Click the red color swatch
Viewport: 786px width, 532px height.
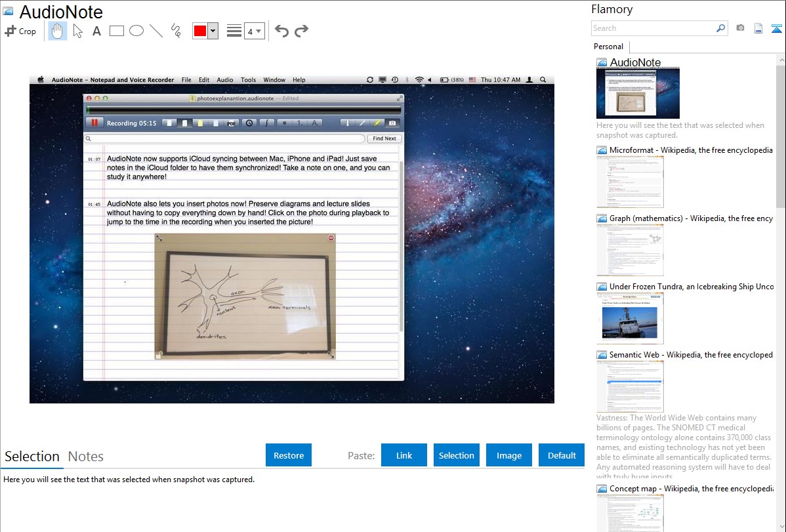pos(200,31)
